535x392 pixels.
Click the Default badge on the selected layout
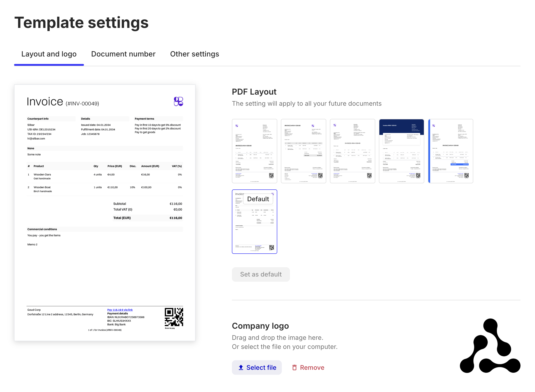click(x=258, y=199)
